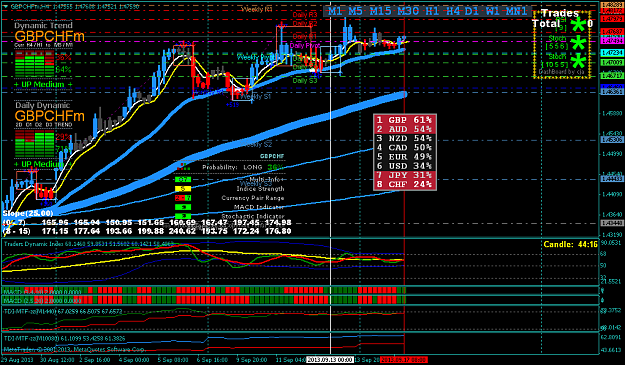Select USD 34% row in strength table
This screenshot has width=625, height=365.
click(405, 166)
